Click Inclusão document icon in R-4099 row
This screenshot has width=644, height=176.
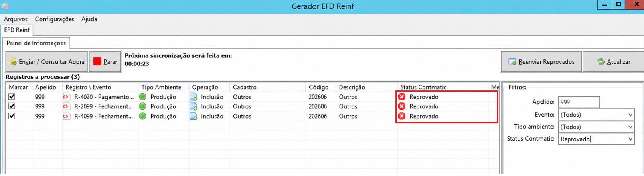pyautogui.click(x=193, y=116)
